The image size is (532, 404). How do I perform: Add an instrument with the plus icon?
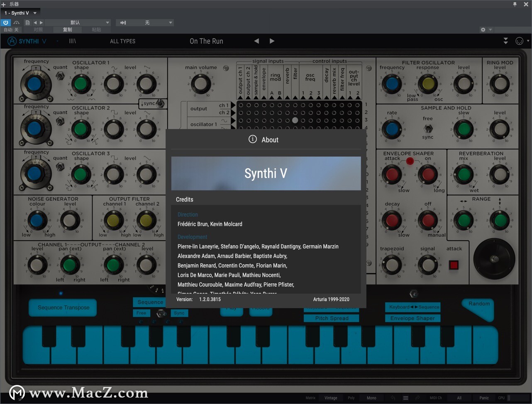pyautogui.click(x=4, y=4)
